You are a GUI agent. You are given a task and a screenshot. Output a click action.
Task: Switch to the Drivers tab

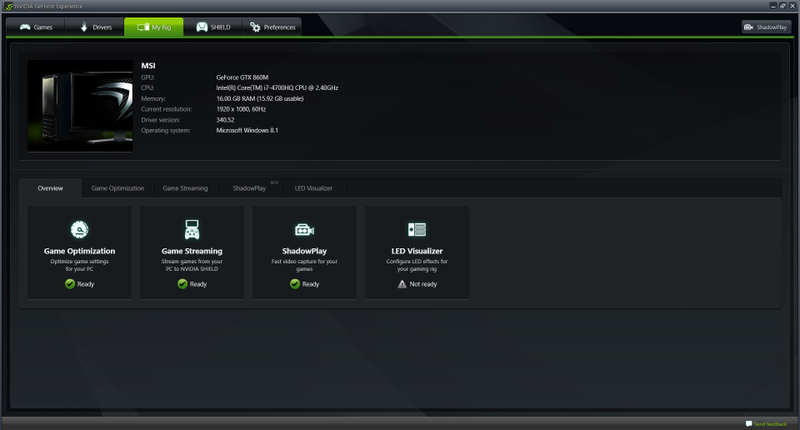(x=95, y=27)
